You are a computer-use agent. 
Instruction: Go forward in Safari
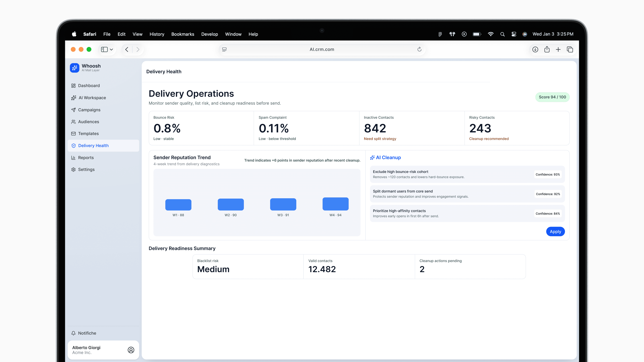[x=138, y=50]
